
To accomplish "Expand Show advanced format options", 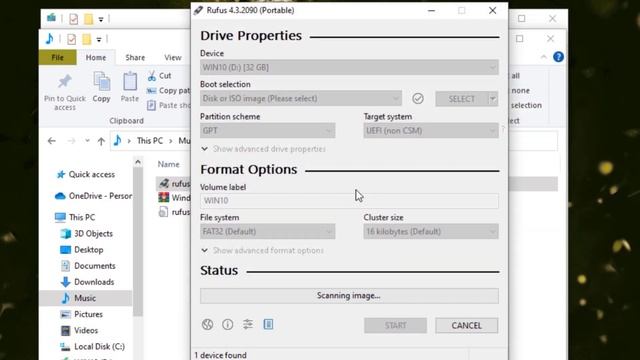I will (262, 250).
